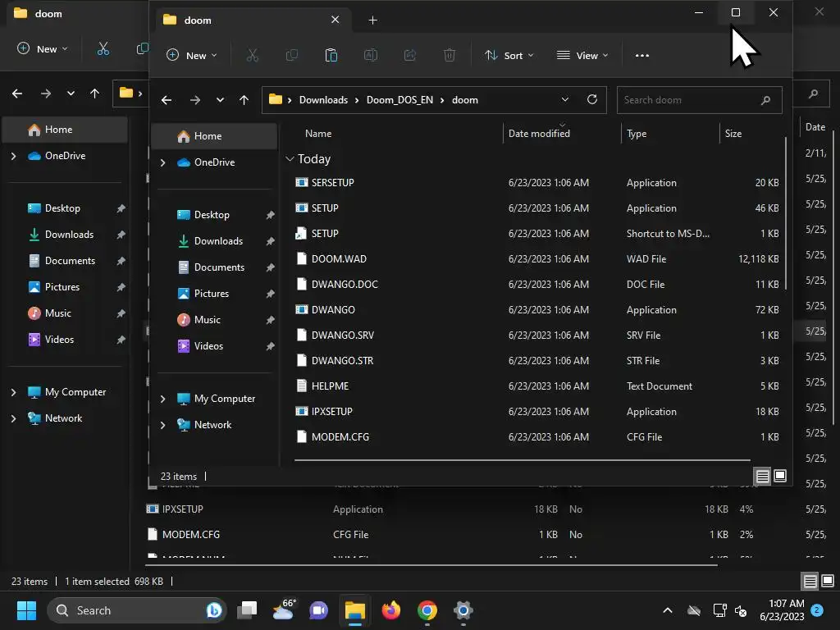Click Doom_DOS_EN in the address breadcrumb

coord(399,100)
